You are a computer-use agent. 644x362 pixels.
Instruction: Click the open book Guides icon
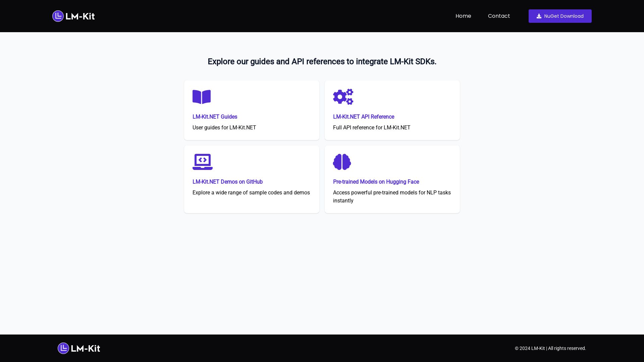[x=202, y=97]
